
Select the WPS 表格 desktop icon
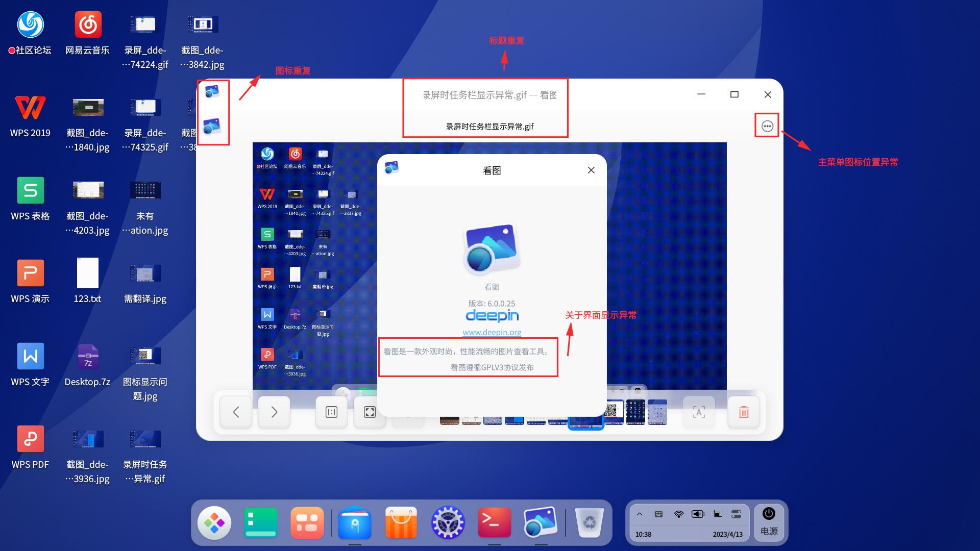[30, 199]
